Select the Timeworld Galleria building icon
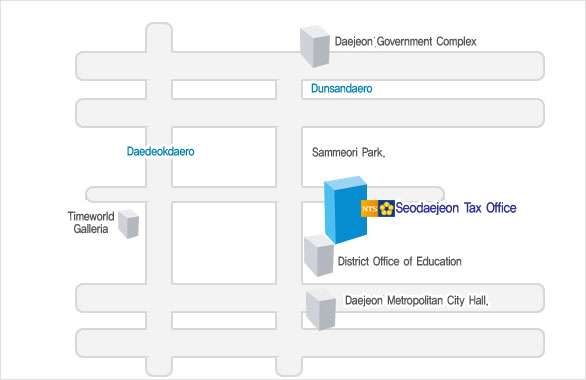This screenshot has width=586, height=380. [129, 224]
